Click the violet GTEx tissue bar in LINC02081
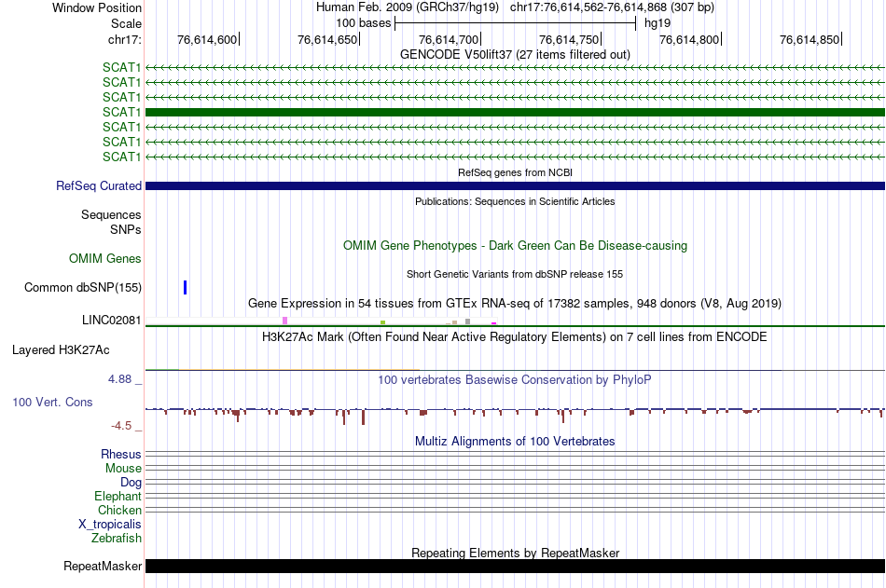886x588 pixels. pyautogui.click(x=284, y=321)
